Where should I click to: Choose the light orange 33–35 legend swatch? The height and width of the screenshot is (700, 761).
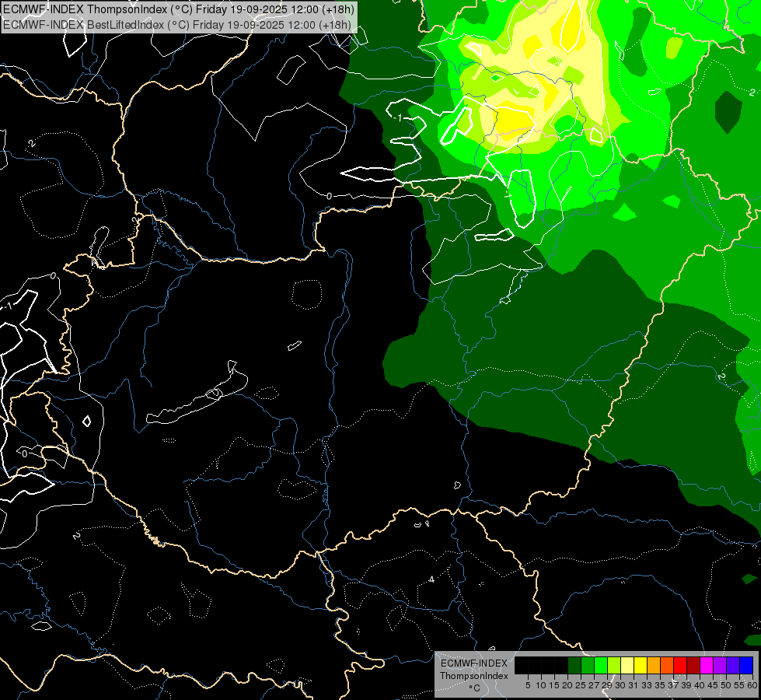click(x=654, y=665)
